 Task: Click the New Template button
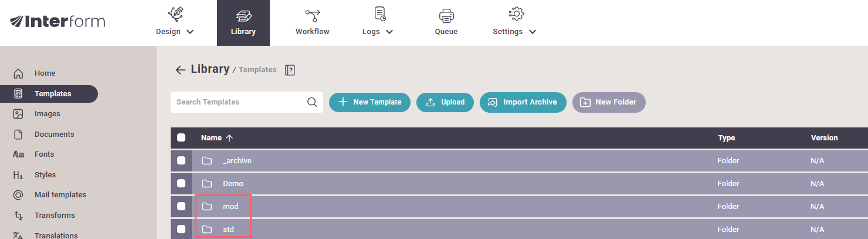pos(369,102)
